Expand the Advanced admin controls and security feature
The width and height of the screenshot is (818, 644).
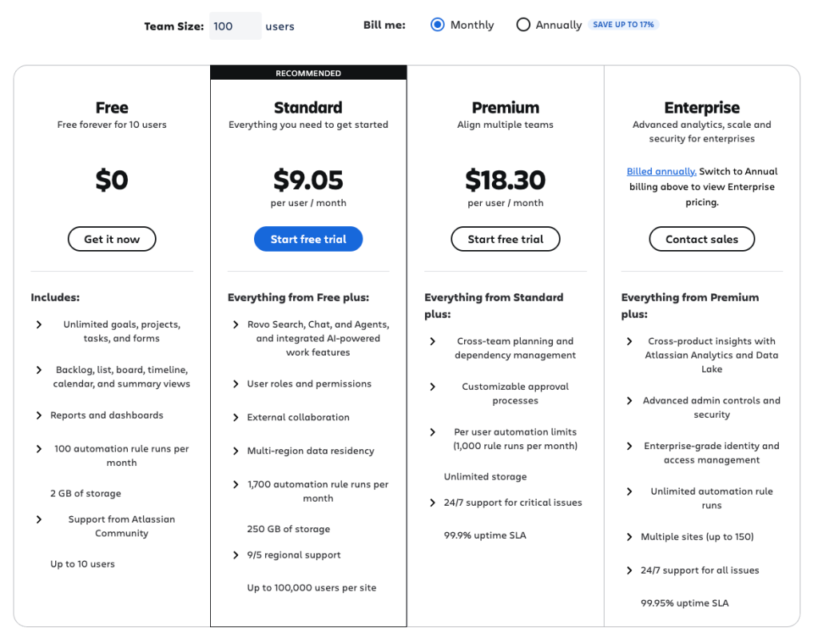tap(628, 400)
